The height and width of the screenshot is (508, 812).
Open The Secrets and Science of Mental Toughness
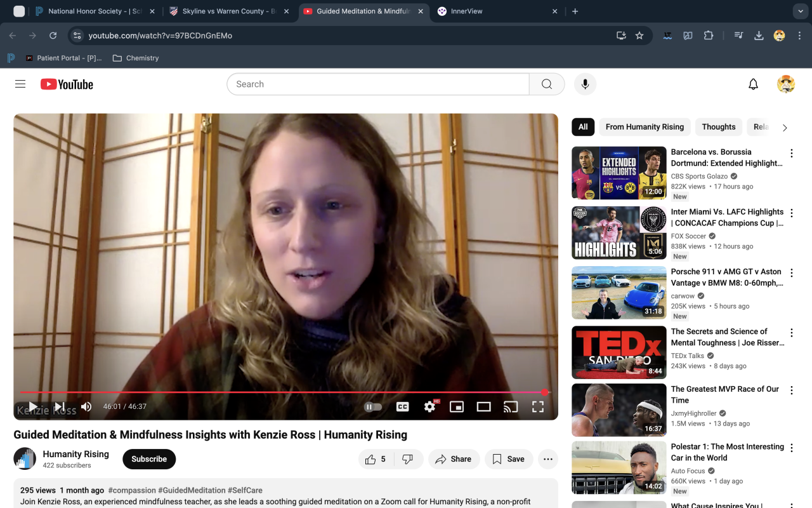point(728,337)
